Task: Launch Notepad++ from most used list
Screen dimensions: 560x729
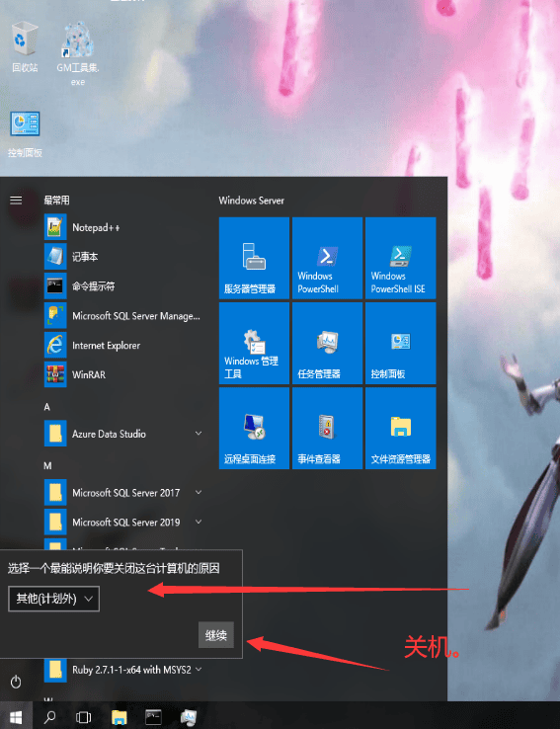Action: pos(123,227)
